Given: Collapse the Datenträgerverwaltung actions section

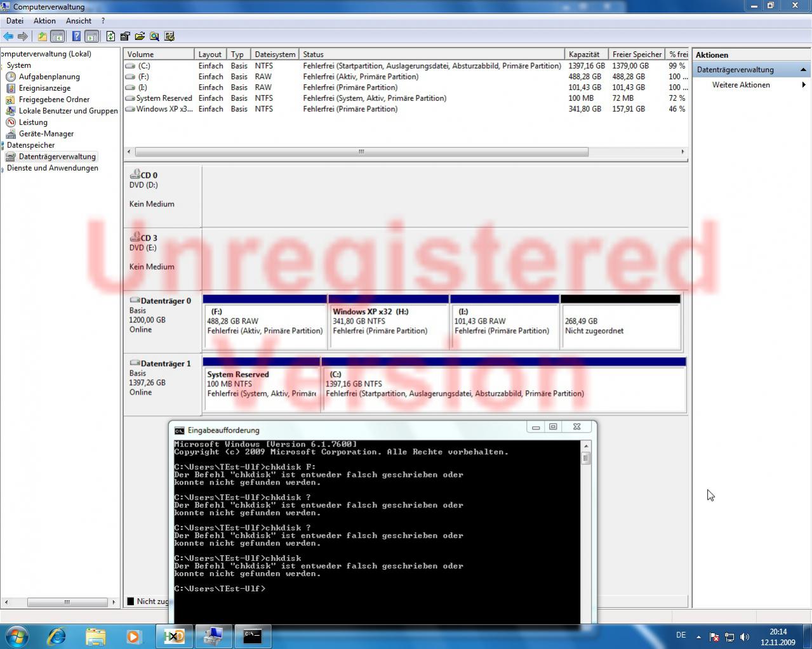Looking at the screenshot, I should click(803, 70).
